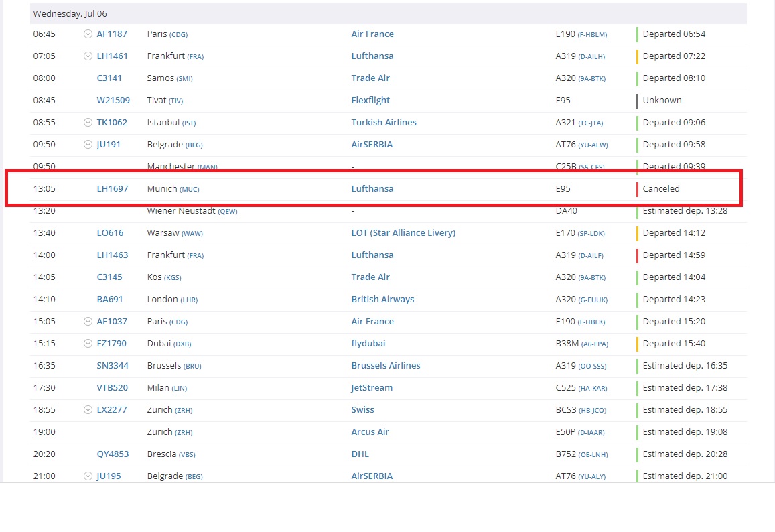Open LOT (Star Alliance Livery) link

(x=403, y=233)
